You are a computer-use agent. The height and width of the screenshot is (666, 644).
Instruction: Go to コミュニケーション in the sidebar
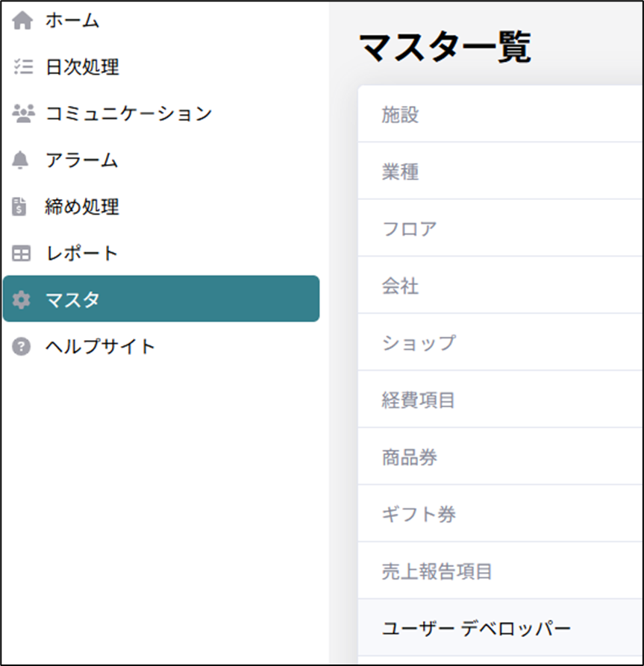pyautogui.click(x=128, y=113)
